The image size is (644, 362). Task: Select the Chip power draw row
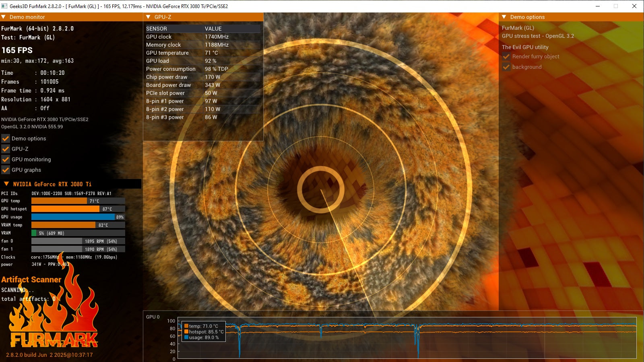(x=203, y=77)
